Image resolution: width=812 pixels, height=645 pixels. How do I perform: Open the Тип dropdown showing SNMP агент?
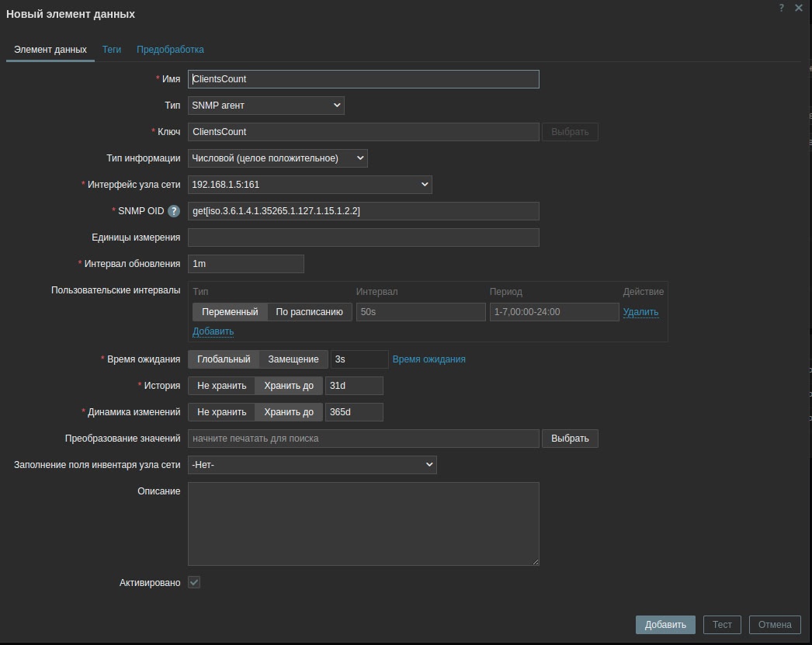click(265, 106)
